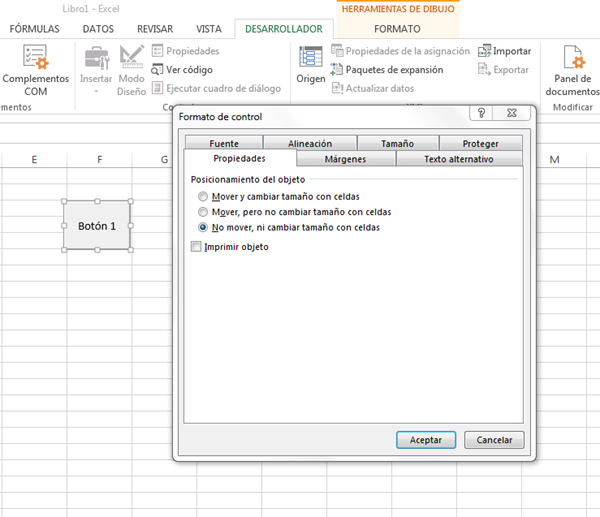Viewport: 600px width, 517px height.
Task: Open the Texto alternativo tab
Action: click(459, 159)
